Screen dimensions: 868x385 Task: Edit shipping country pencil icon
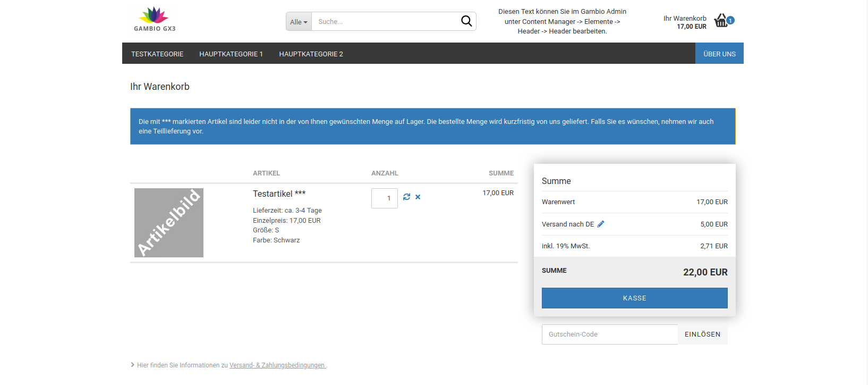click(x=601, y=224)
